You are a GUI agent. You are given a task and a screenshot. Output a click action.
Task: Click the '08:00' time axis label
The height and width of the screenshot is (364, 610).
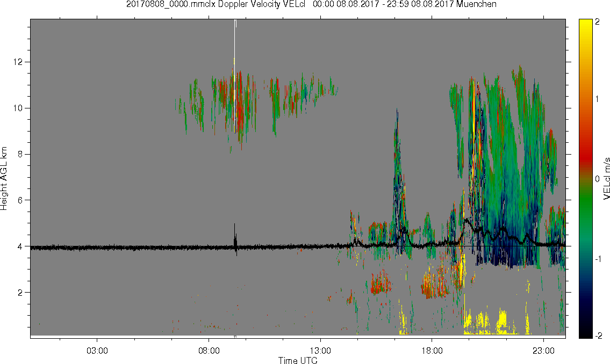pos(209,351)
